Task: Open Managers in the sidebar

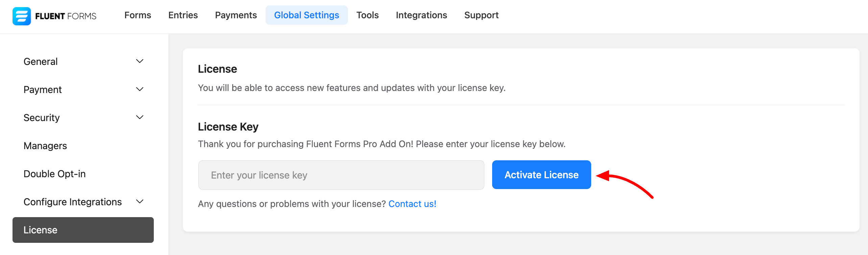Action: (45, 146)
